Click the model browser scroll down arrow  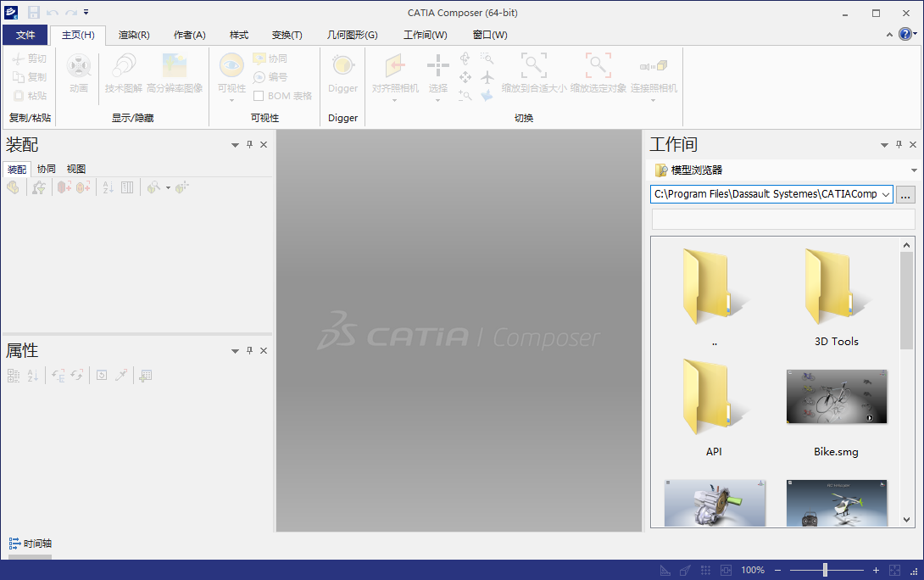(x=906, y=520)
